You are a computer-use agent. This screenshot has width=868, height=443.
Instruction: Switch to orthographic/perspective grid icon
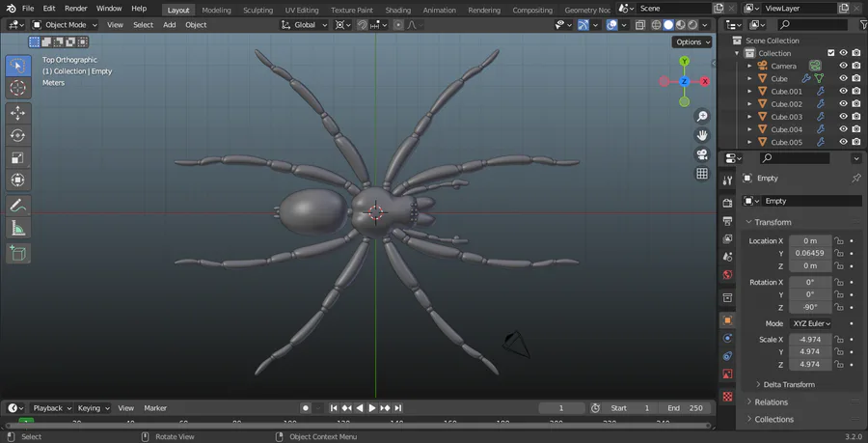tap(702, 174)
